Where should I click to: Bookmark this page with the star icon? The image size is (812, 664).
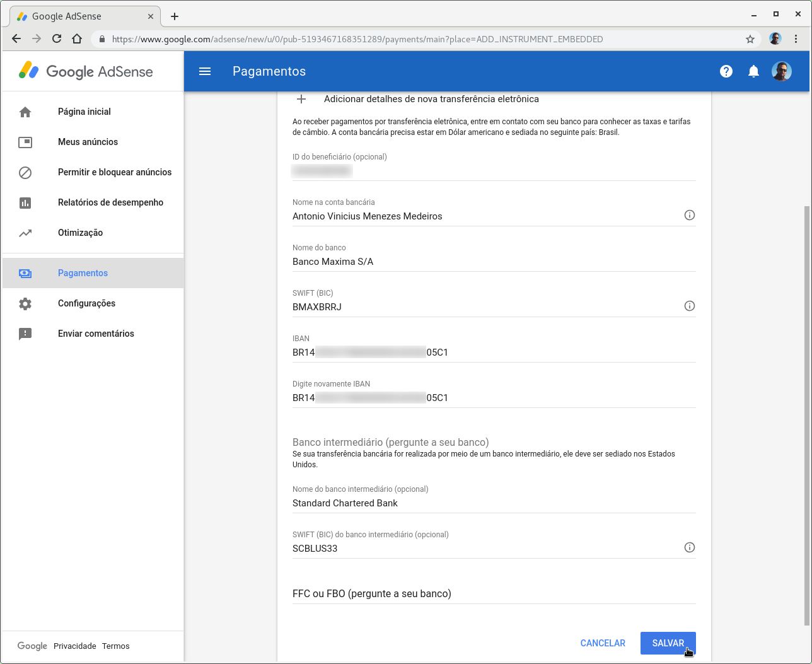[750, 39]
